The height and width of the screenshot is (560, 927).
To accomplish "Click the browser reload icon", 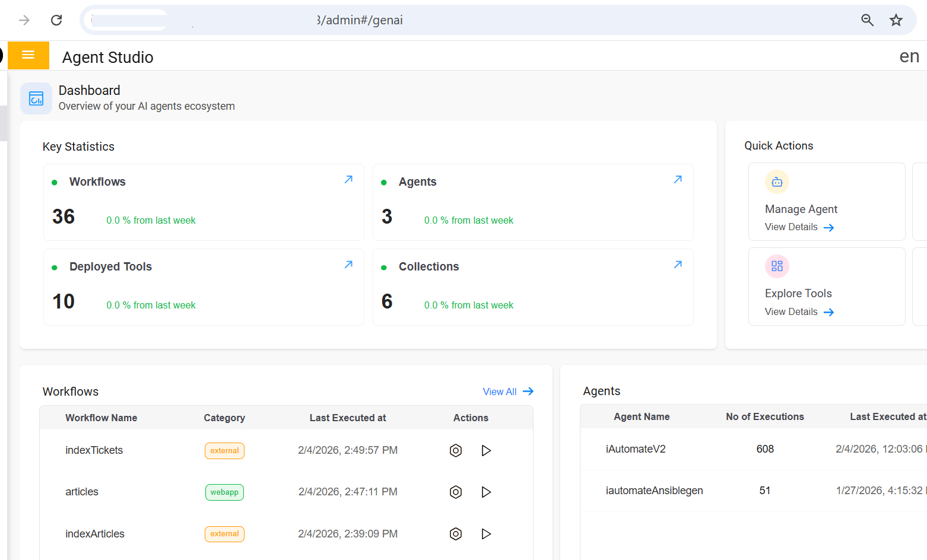I will click(x=56, y=20).
